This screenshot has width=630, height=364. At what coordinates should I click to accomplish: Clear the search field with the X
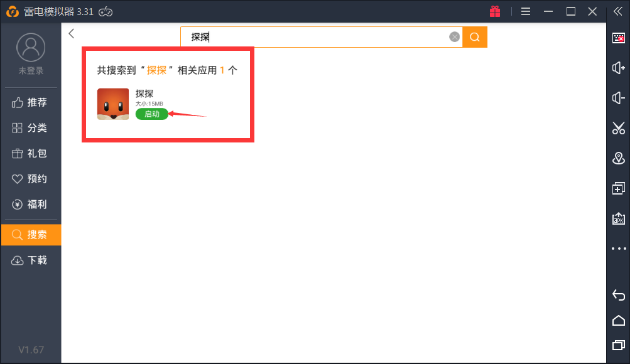[454, 36]
